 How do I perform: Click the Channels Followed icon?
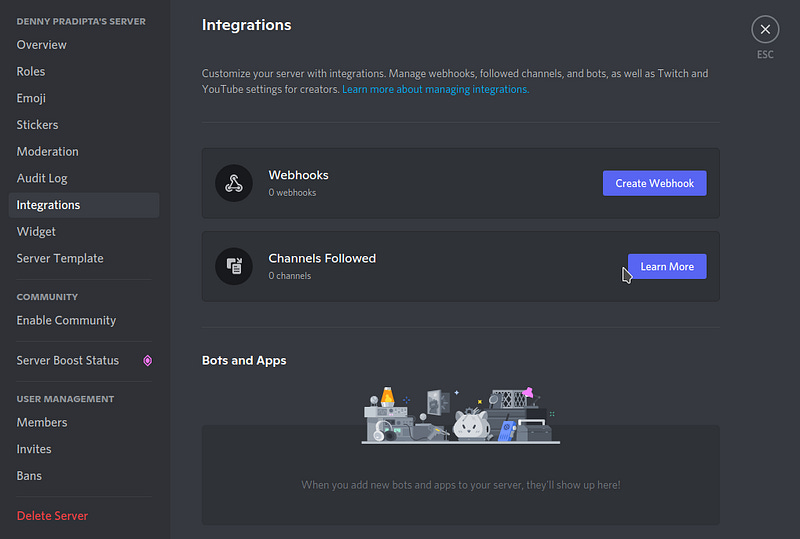click(x=234, y=266)
